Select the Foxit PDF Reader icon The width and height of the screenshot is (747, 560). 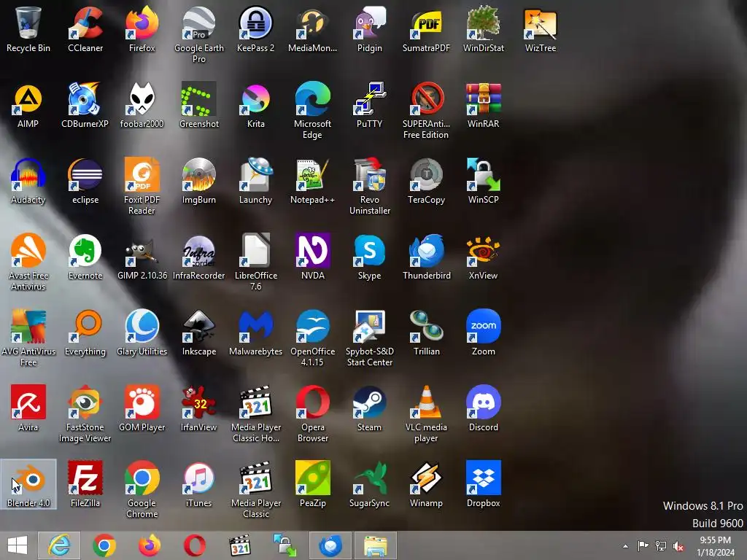142,186
